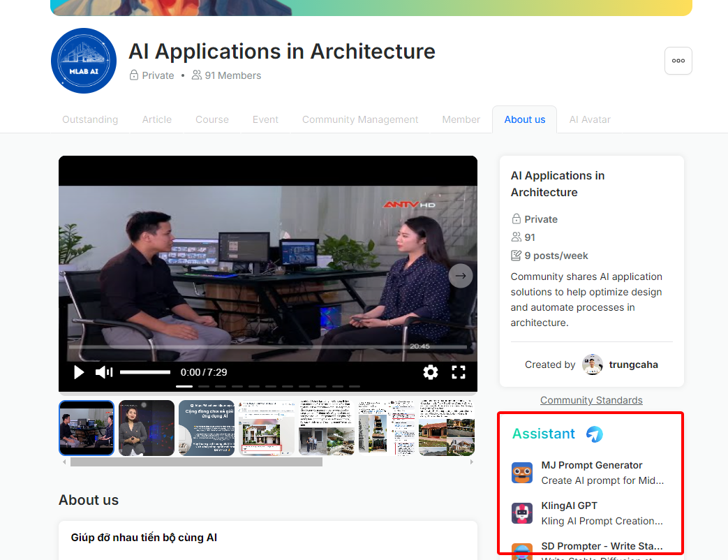Click the video progress bar
Screen dimensions: 728x560
(x=267, y=347)
